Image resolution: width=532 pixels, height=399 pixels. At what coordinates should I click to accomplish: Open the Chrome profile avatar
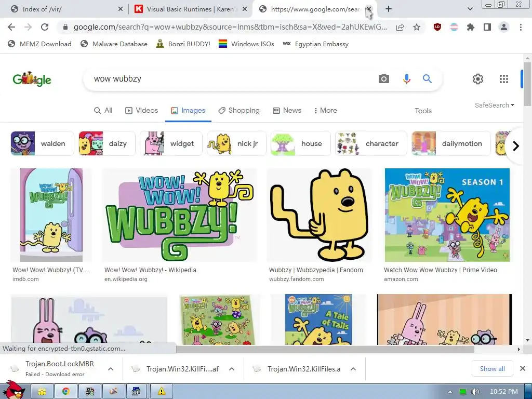504,27
